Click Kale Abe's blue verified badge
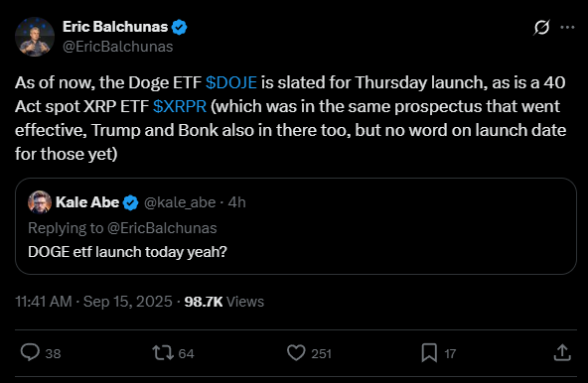 click(130, 202)
